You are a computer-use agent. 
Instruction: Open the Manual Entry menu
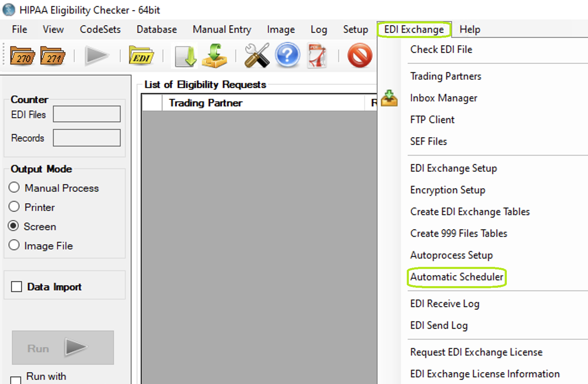(x=222, y=29)
